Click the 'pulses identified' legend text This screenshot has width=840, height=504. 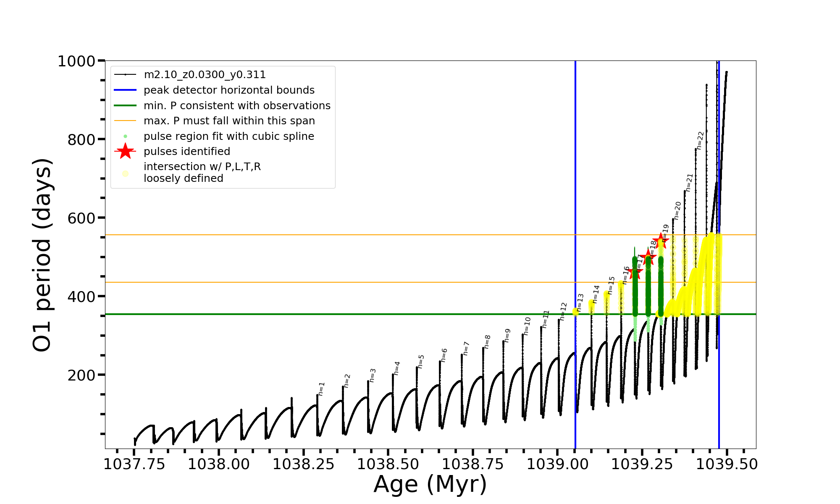[187, 151]
